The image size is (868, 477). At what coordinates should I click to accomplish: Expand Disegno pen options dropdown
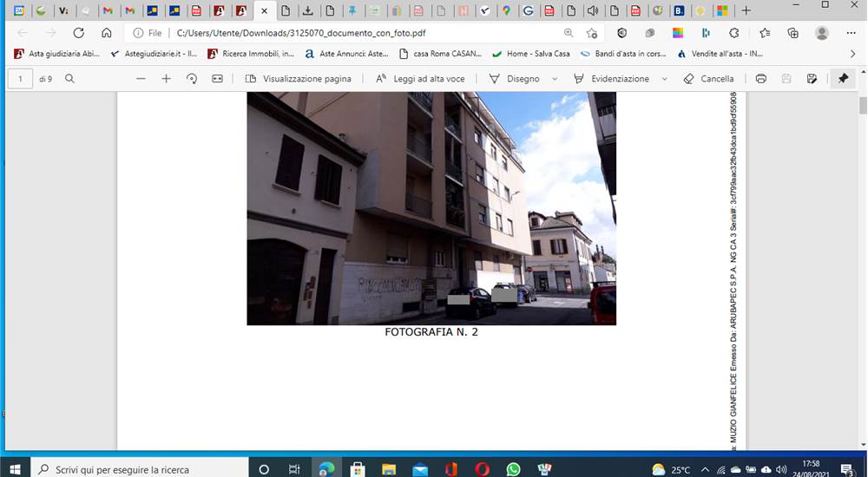click(555, 79)
